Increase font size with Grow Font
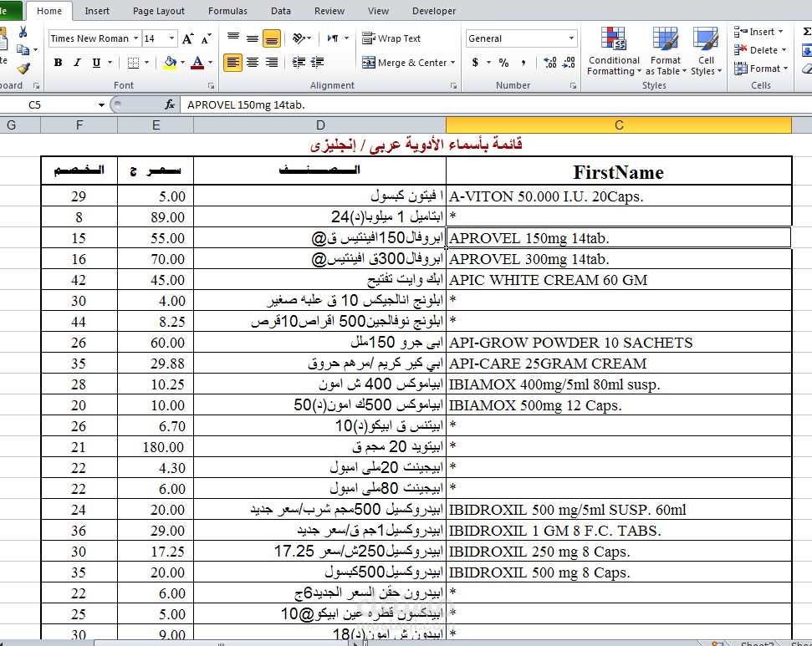The image size is (812, 646). tap(187, 38)
